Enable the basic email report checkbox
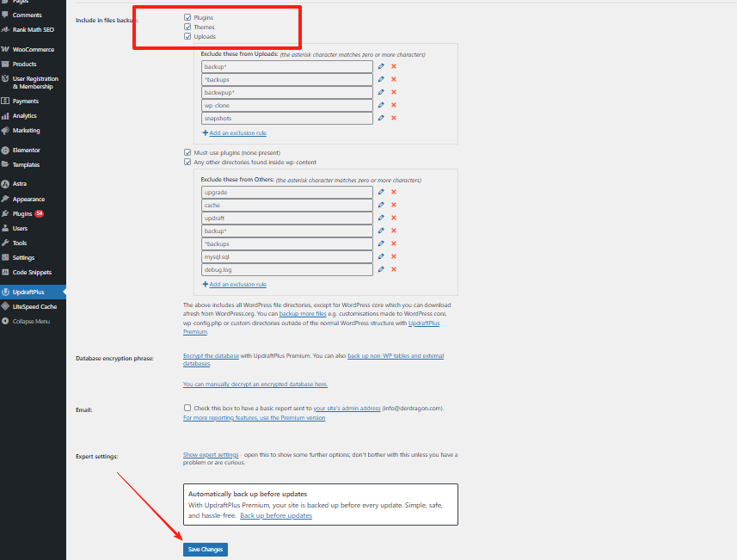This screenshot has height=560, width=737. click(187, 408)
